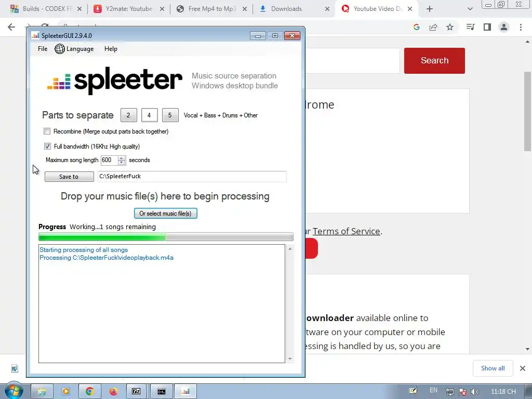Switch to Builds - CODEX FF browser tab

(x=47, y=9)
